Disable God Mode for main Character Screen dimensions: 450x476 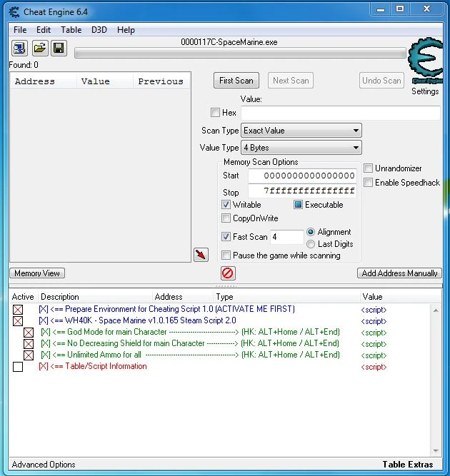tap(29, 333)
